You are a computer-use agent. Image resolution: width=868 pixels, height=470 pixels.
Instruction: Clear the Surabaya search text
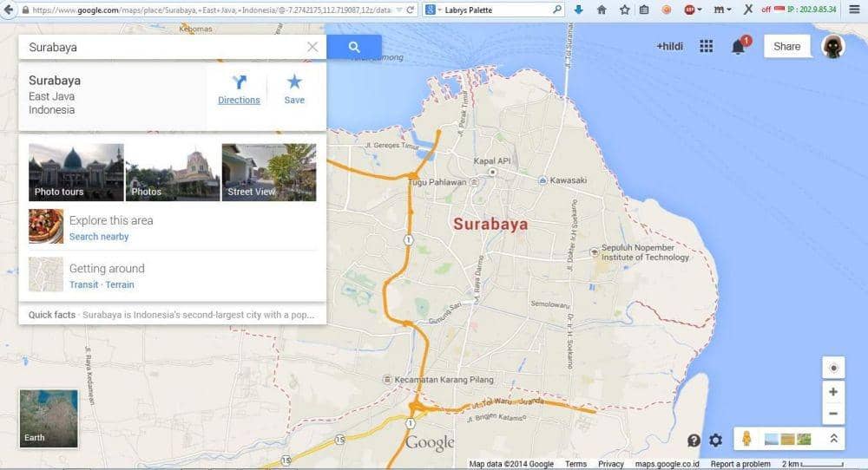312,47
